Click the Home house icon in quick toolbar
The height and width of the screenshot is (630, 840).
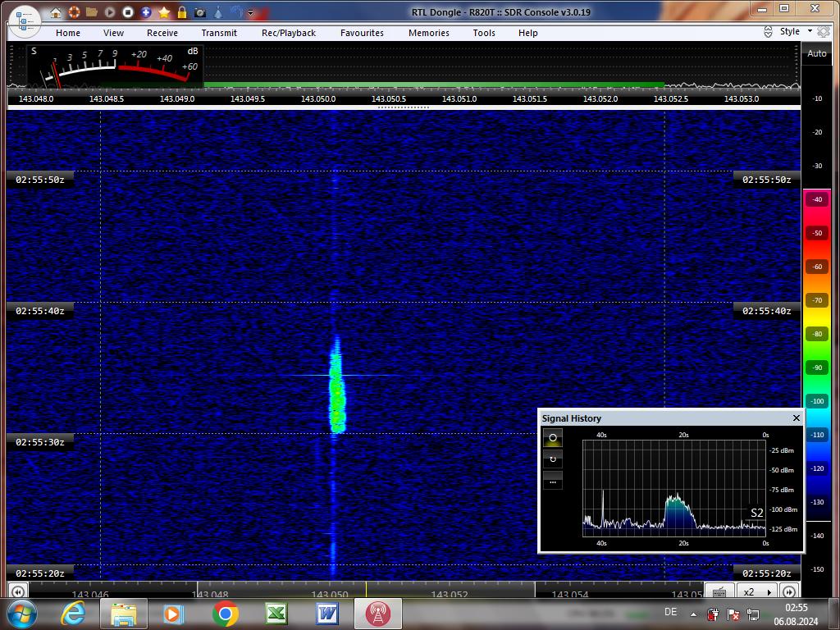[x=56, y=12]
